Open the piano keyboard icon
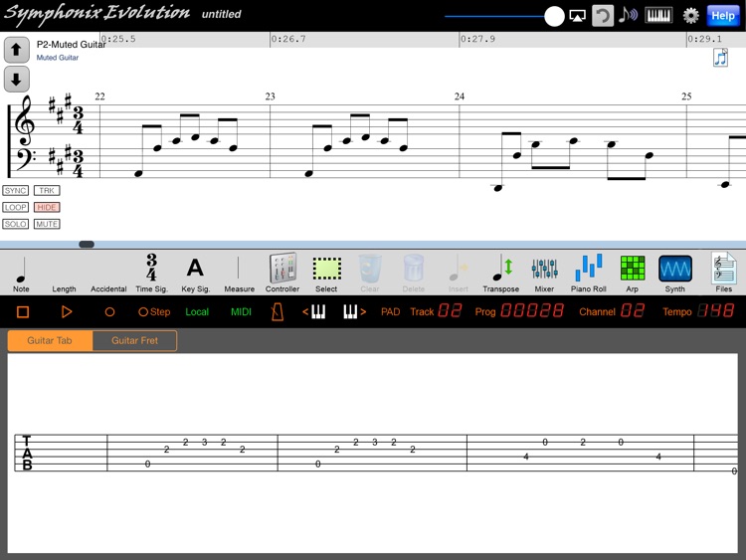The image size is (746, 560). [x=658, y=15]
